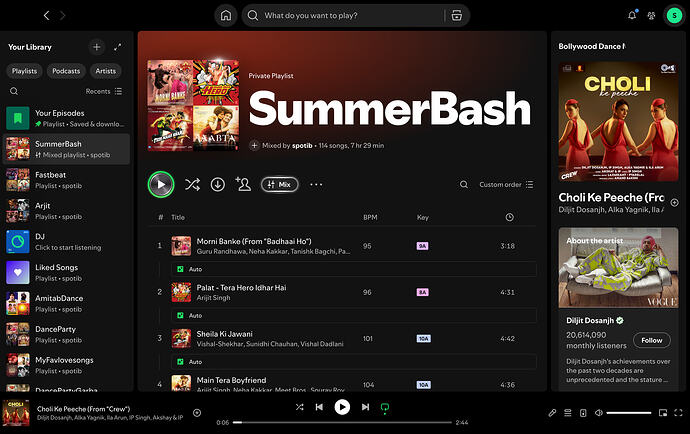
Task: Skip to the previous track
Action: coord(319,407)
